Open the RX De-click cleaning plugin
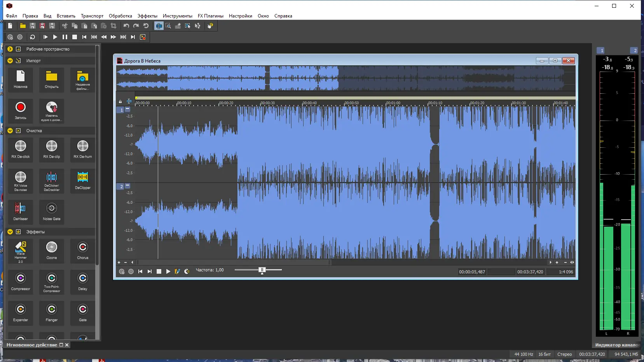 [x=21, y=149]
